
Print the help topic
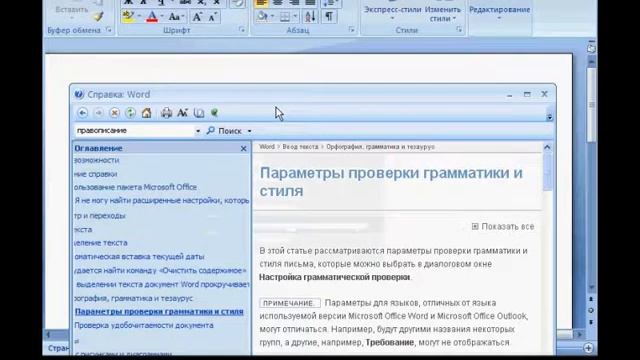[166, 113]
